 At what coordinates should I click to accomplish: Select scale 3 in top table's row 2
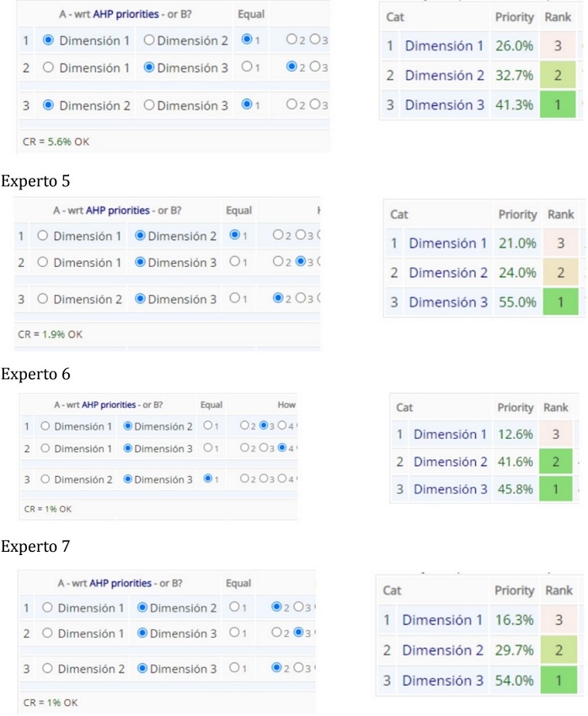point(313,67)
